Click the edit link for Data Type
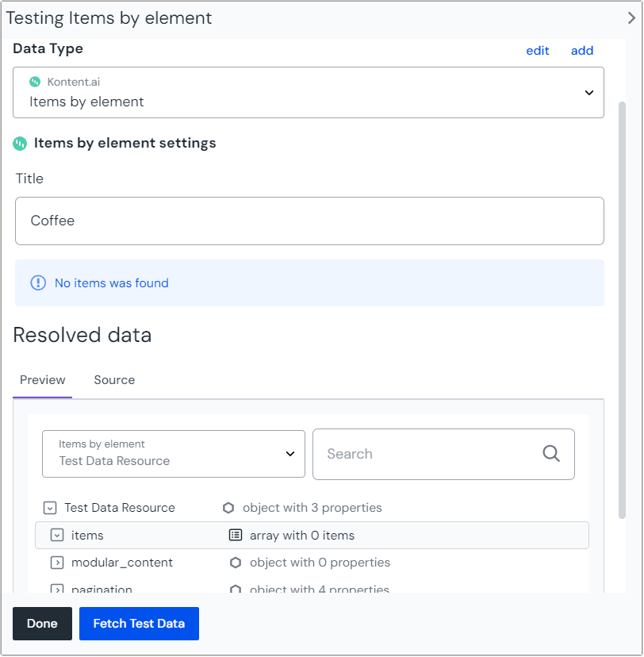Viewport: 644px width, 657px height. (538, 51)
